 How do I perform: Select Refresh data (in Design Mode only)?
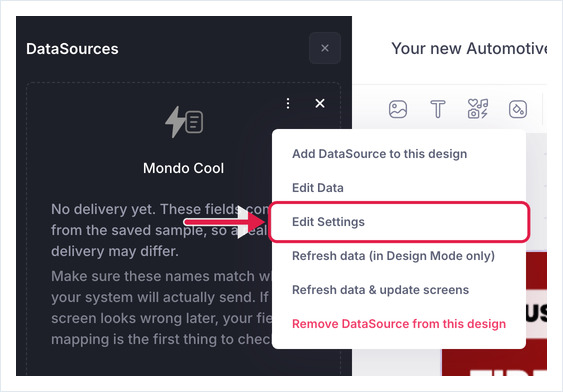(x=393, y=256)
